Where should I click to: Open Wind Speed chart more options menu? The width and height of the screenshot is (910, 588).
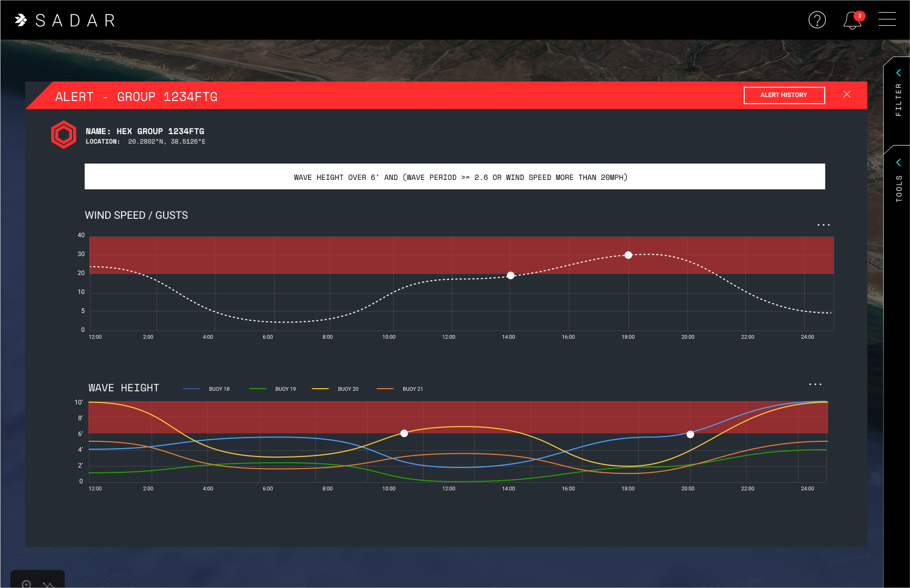(823, 225)
